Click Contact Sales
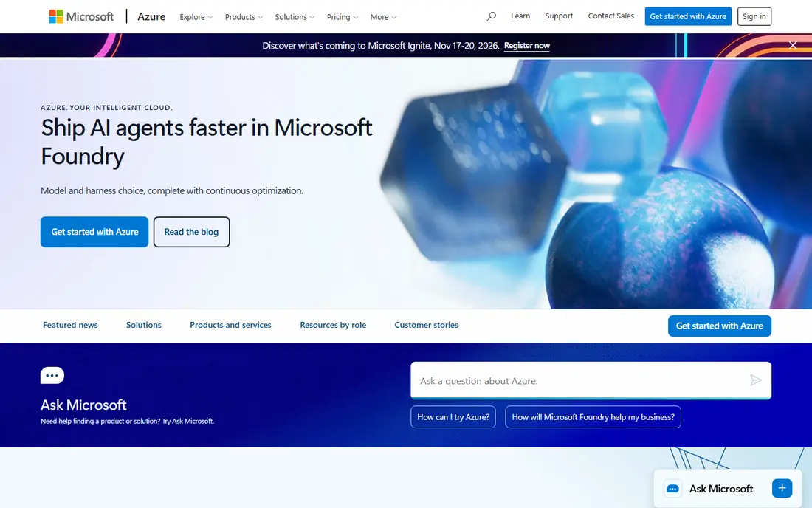This screenshot has width=812, height=508. pos(610,16)
